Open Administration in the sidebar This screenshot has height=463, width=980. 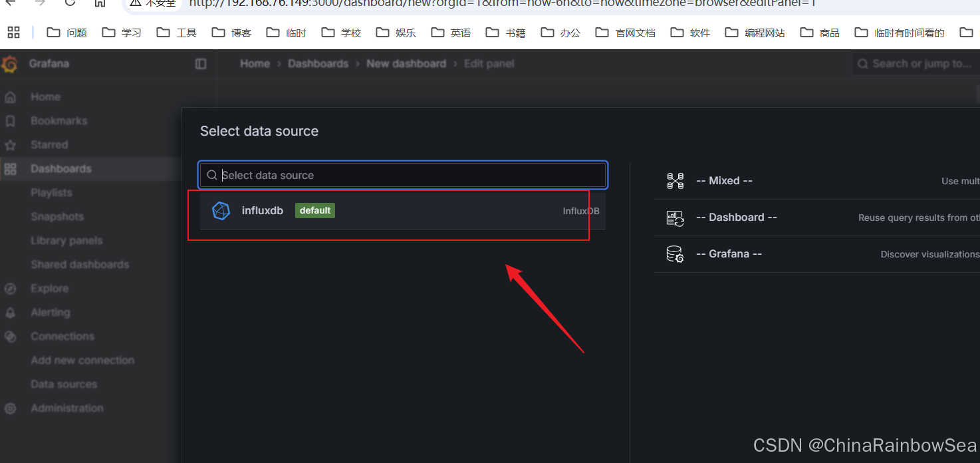pos(66,408)
